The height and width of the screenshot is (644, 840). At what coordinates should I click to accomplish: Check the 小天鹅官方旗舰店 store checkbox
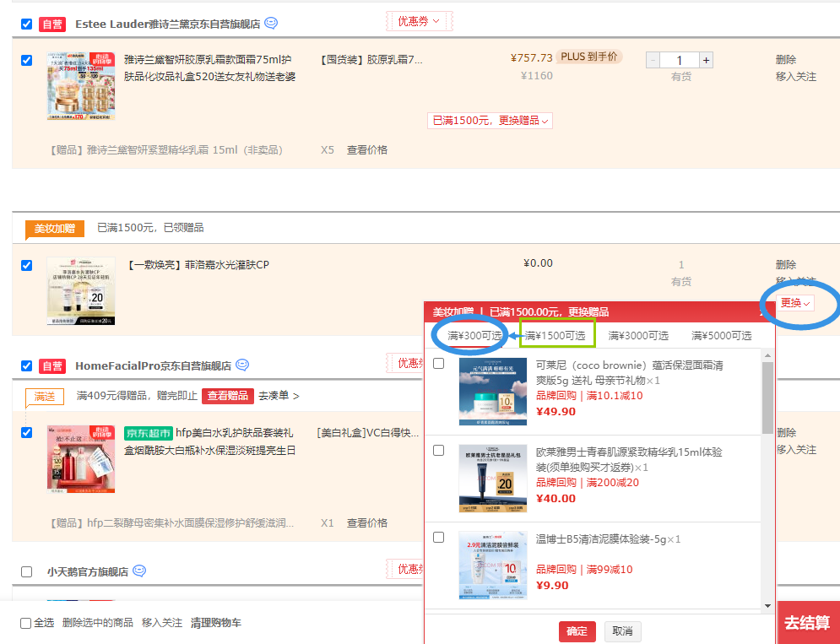pyautogui.click(x=26, y=571)
